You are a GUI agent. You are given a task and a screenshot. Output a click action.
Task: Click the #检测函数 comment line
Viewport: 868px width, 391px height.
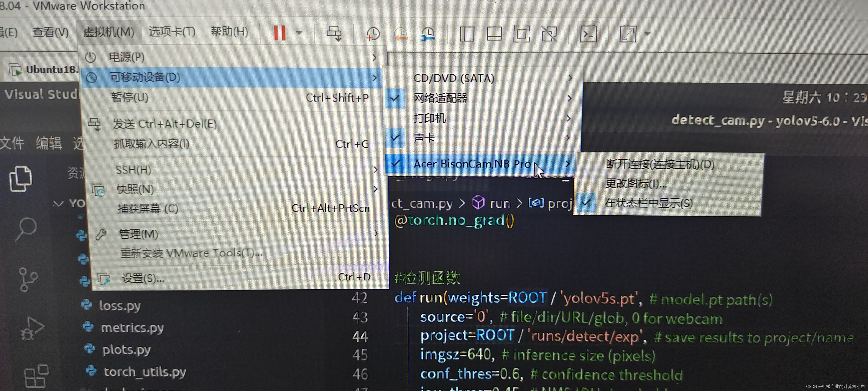click(x=427, y=278)
